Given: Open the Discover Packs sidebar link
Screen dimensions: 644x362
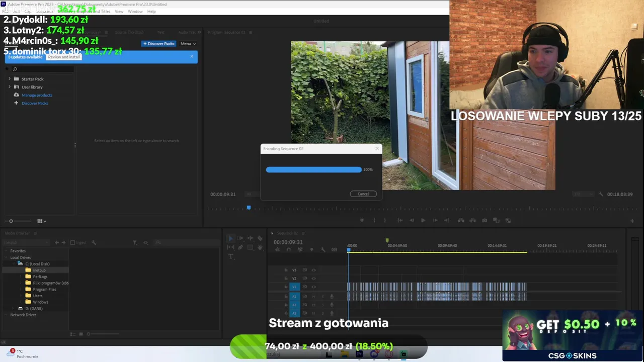Looking at the screenshot, I should 35,103.
